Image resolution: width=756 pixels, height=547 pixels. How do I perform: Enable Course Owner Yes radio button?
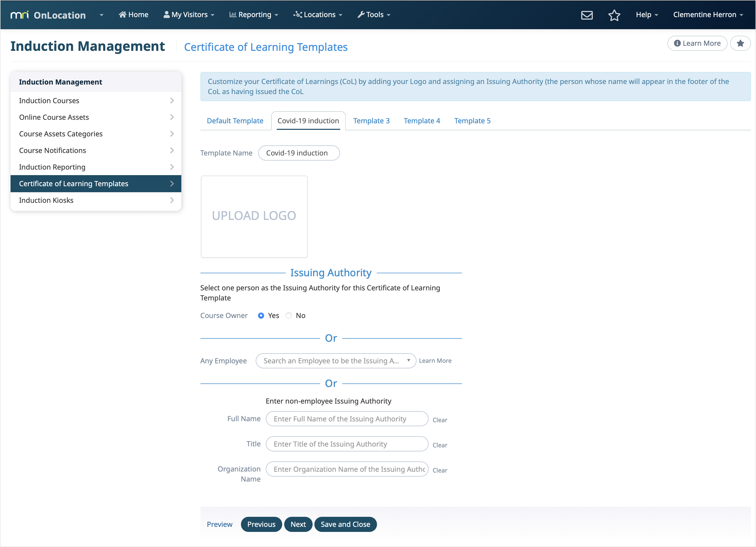point(262,316)
